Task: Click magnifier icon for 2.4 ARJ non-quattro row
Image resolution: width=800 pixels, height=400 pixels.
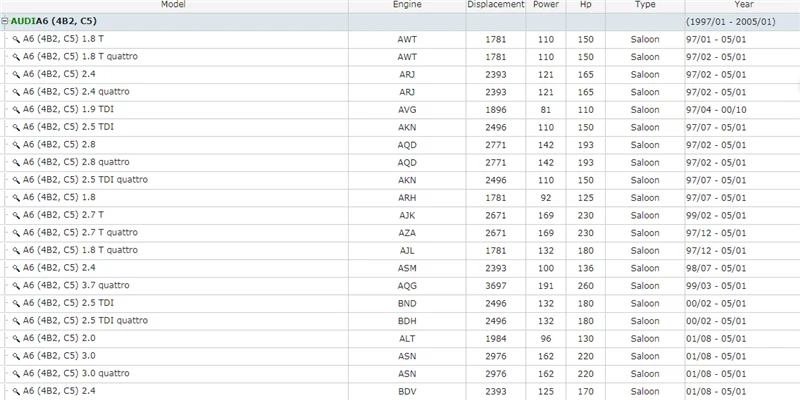Action: 16,74
